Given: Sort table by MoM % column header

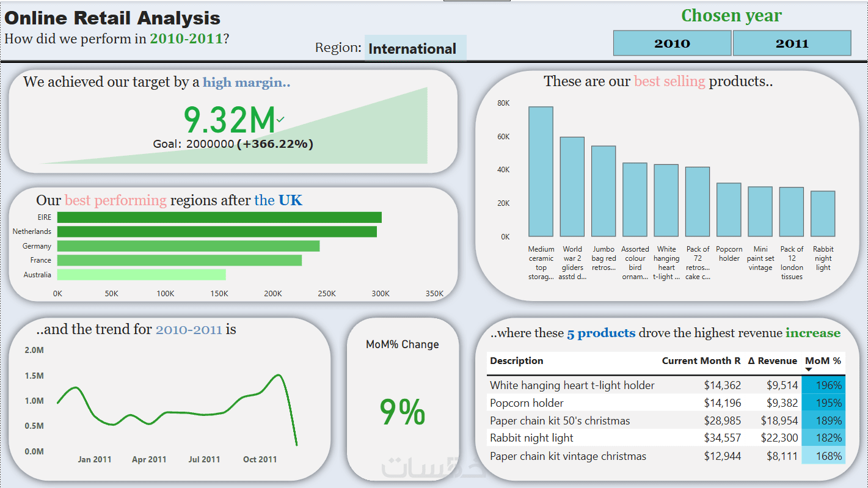Looking at the screenshot, I should click(823, 360).
